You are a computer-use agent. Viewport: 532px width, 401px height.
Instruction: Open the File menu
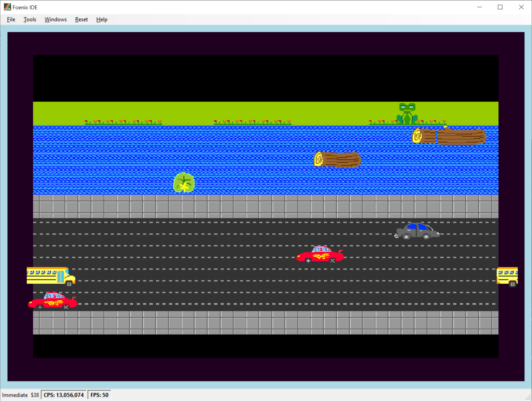click(11, 19)
